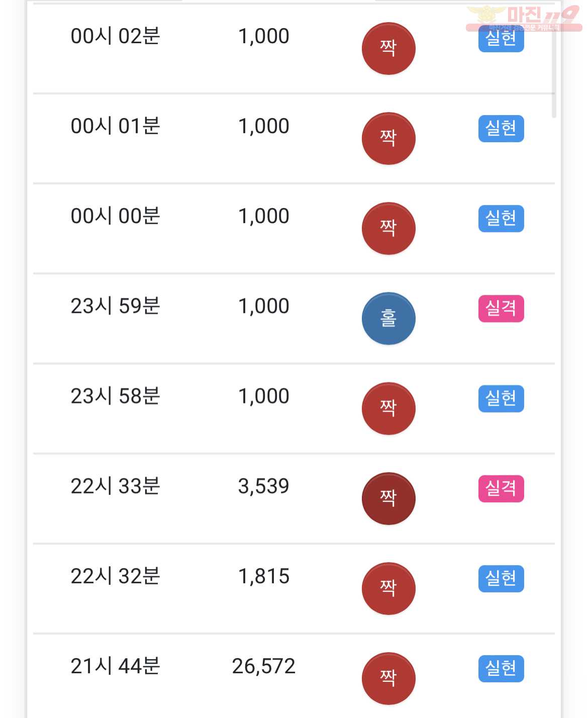Select the dark red 짝 circle at 22시 33분
Screen dimensions: 588x718
click(x=388, y=498)
